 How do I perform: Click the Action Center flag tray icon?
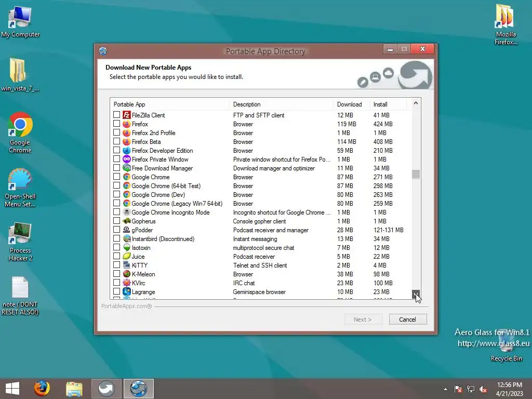click(458, 389)
